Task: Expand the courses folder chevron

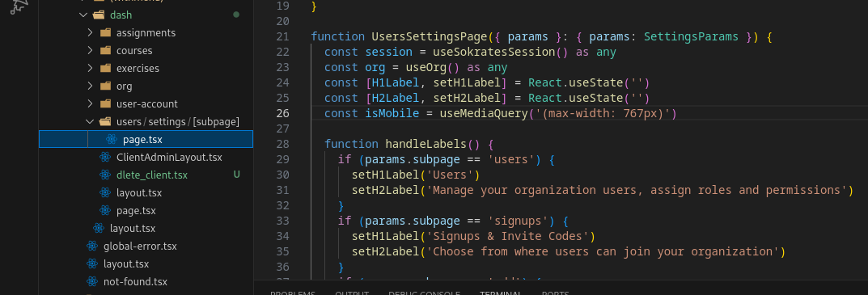Action: point(90,50)
